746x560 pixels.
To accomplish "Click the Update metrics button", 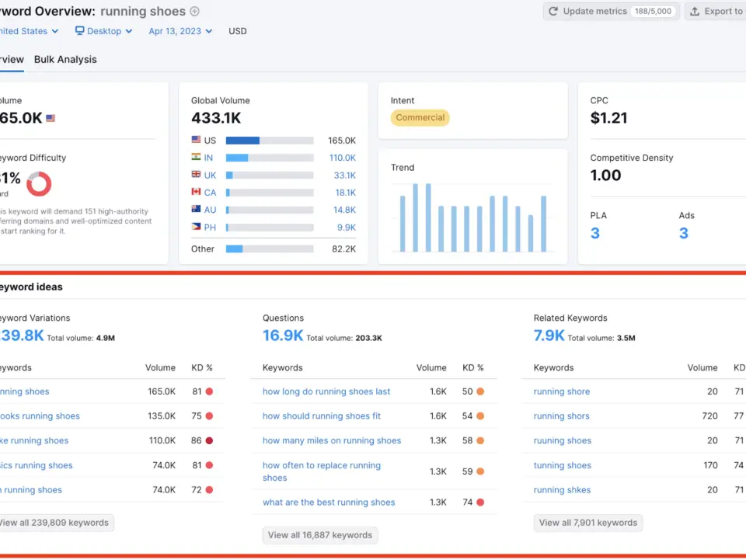I will pyautogui.click(x=611, y=11).
